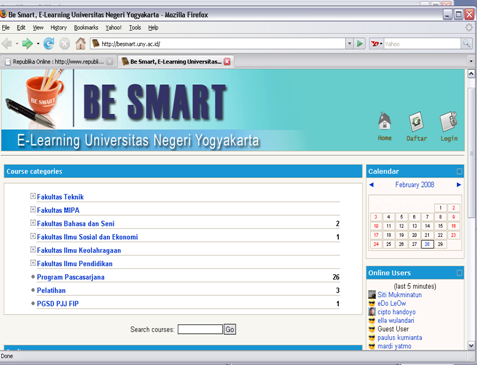Open Siti Mukminatun user profile
The width and height of the screenshot is (478, 366).
400,295
